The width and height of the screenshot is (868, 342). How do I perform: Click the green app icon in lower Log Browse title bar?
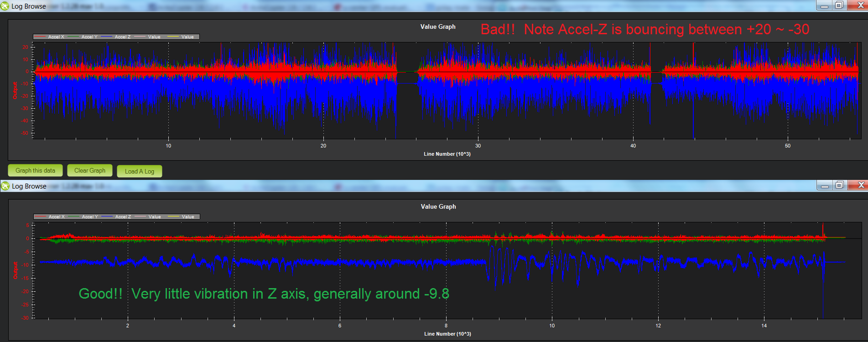(5, 186)
